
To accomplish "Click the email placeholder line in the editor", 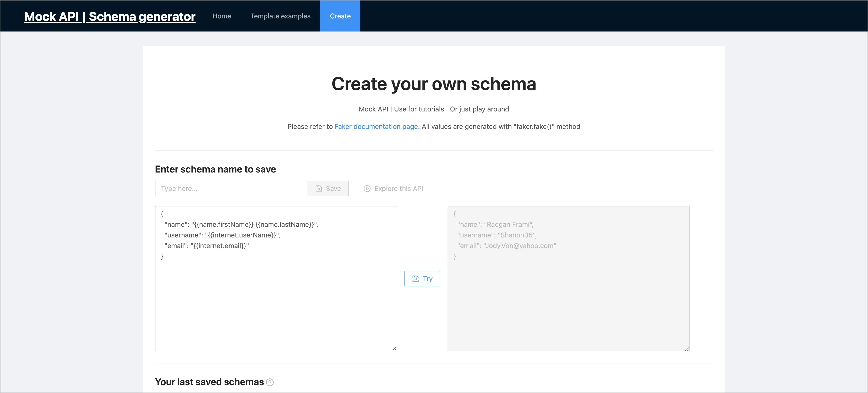I will pos(206,246).
